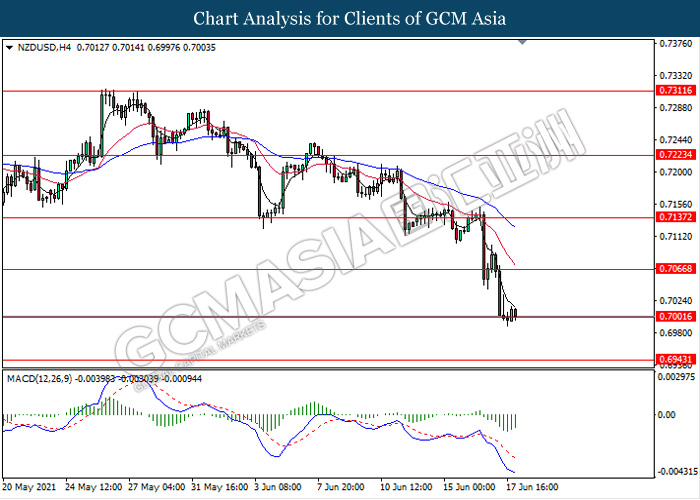Click the 0.73320 price axis value
This screenshot has height=500, width=700.
(676, 76)
